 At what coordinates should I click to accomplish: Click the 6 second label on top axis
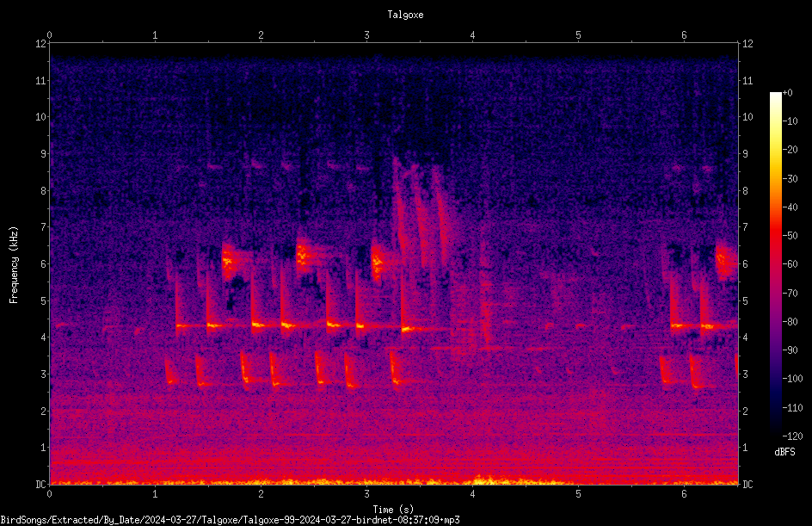point(684,34)
